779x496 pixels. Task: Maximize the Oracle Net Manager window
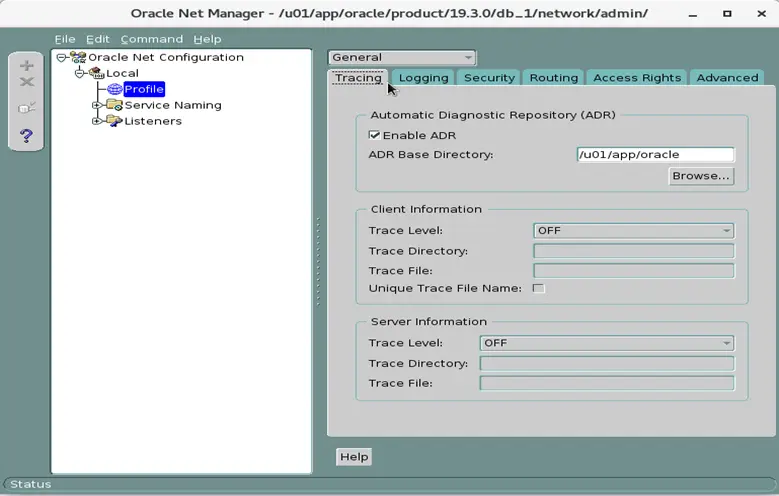coord(727,14)
